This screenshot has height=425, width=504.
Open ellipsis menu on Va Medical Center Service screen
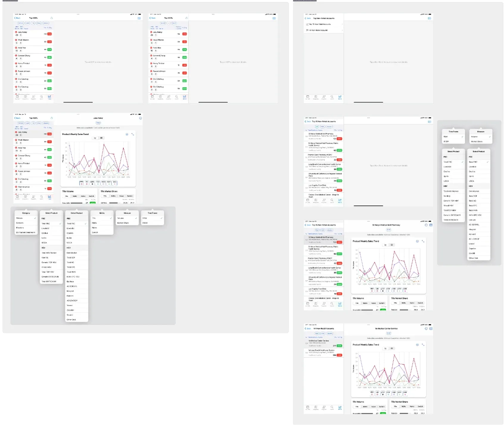click(426, 329)
